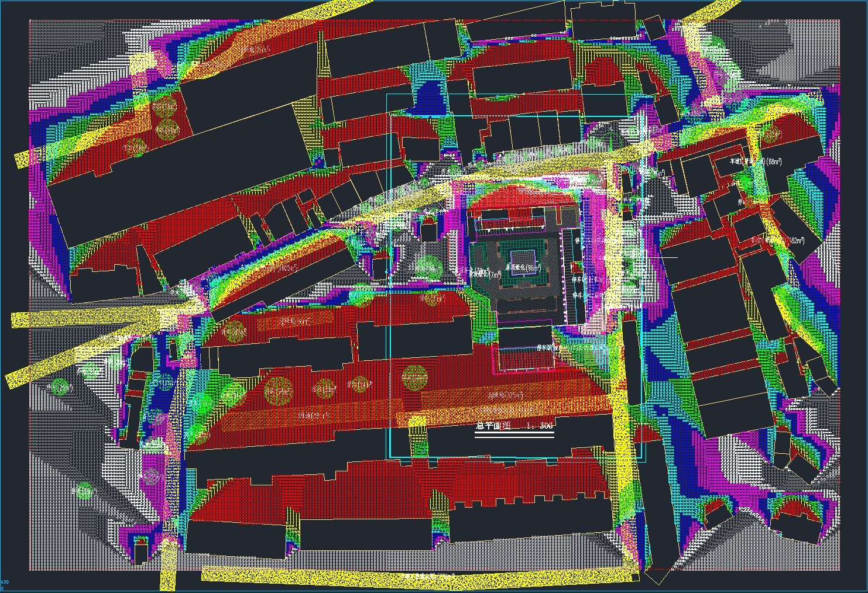Select the small dark building at bottom-left corner
The image size is (868, 593).
140,553
